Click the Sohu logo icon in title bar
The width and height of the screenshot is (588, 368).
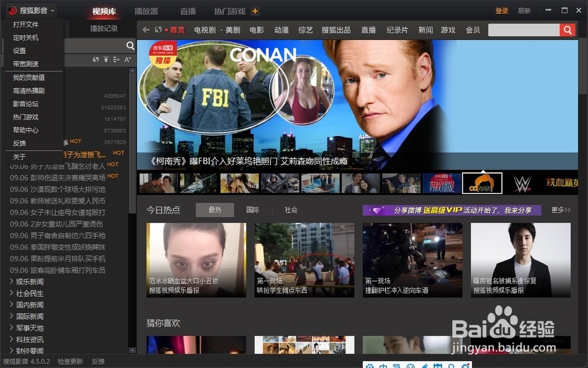(12, 11)
